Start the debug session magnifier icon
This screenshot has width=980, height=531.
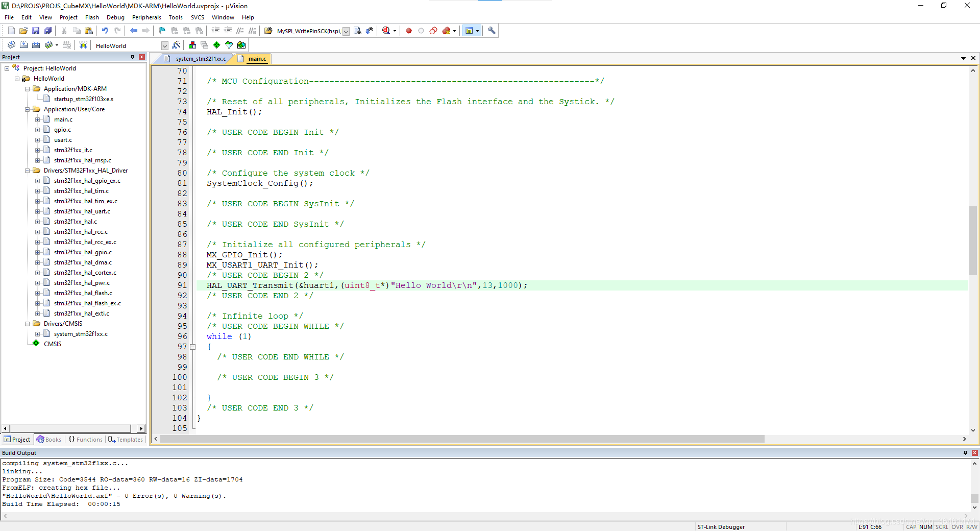click(x=386, y=31)
